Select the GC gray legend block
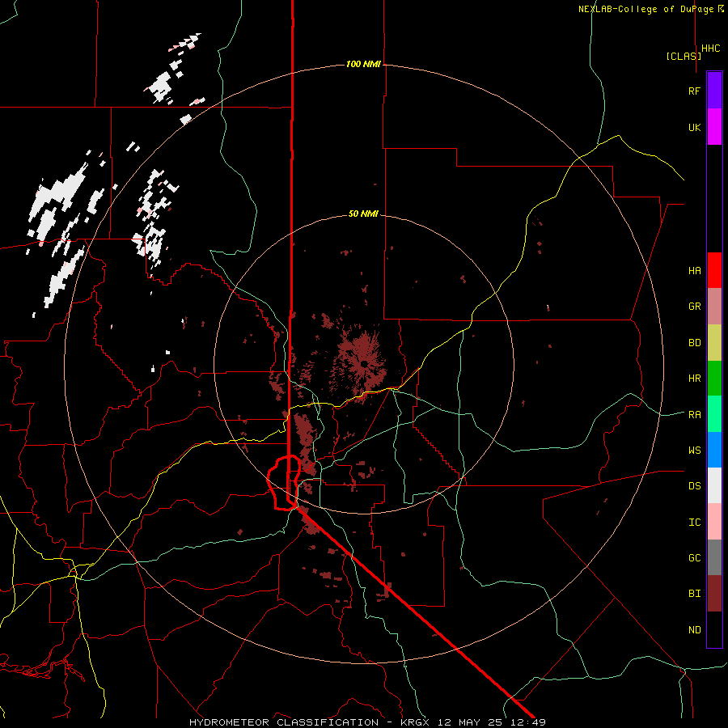This screenshot has height=728, width=728. 714,557
